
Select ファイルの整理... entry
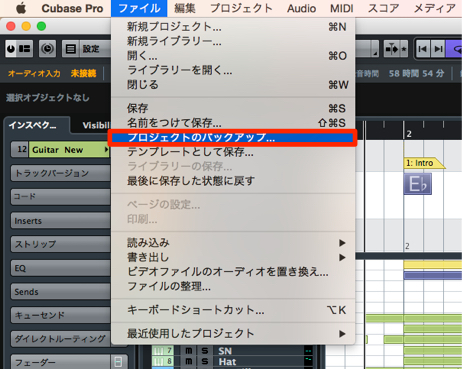coord(233,286)
